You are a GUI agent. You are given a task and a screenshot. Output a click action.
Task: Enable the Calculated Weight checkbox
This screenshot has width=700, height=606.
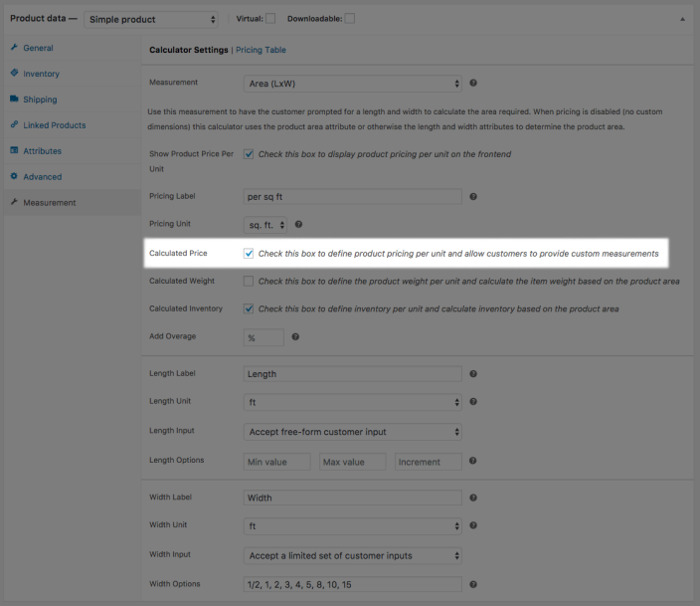[x=249, y=282]
